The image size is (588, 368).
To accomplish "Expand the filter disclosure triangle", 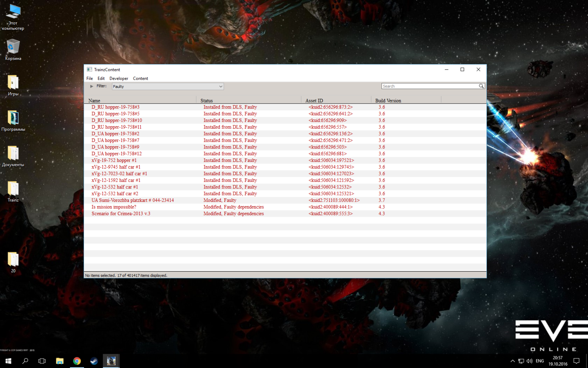I will (91, 86).
